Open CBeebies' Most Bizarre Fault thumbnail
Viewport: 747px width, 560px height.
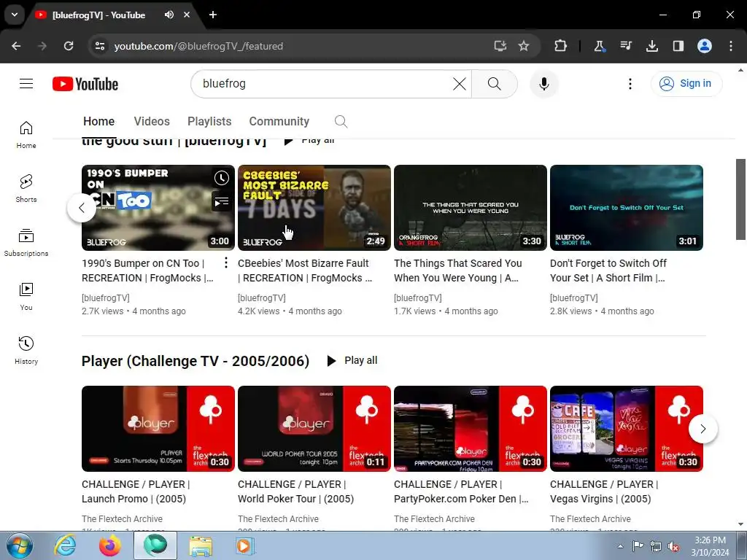pyautogui.click(x=314, y=208)
